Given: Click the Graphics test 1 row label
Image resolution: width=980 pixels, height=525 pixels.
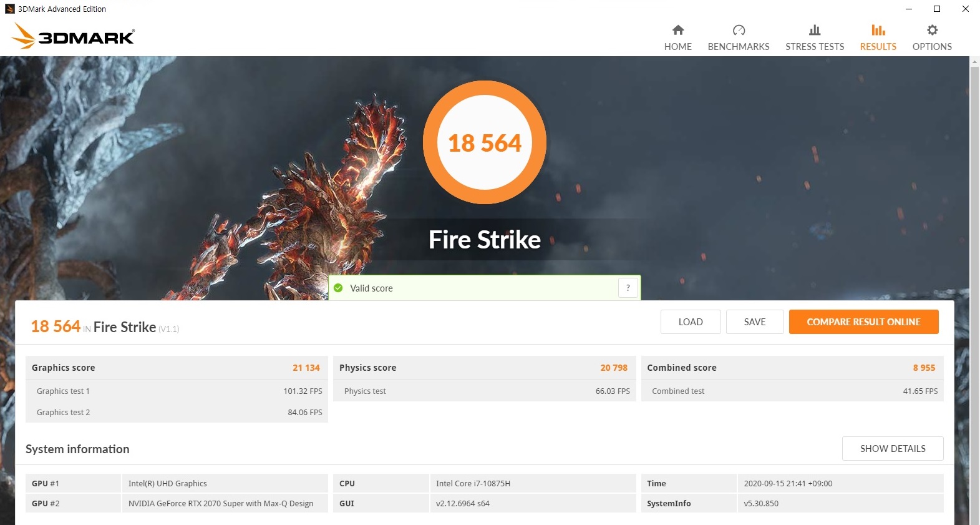Looking at the screenshot, I should point(63,391).
